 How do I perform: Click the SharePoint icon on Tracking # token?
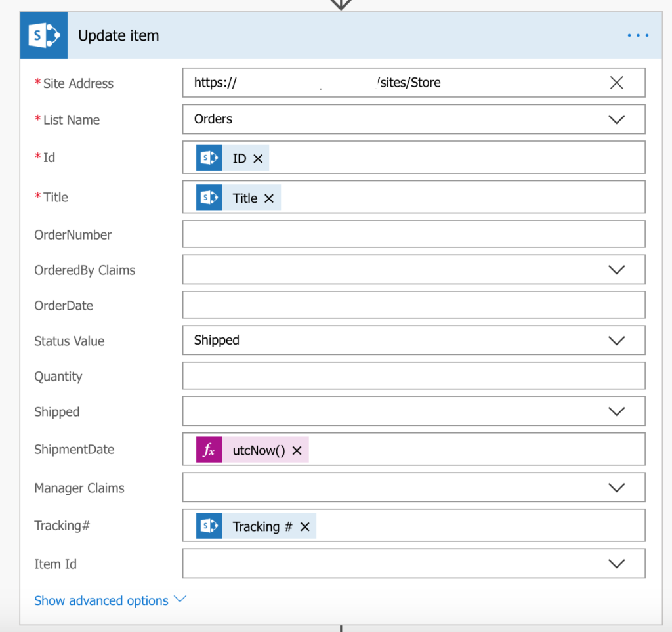coord(209,526)
